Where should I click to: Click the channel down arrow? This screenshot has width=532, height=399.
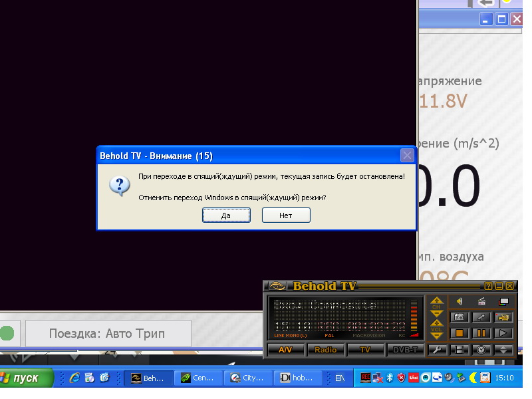(x=436, y=313)
